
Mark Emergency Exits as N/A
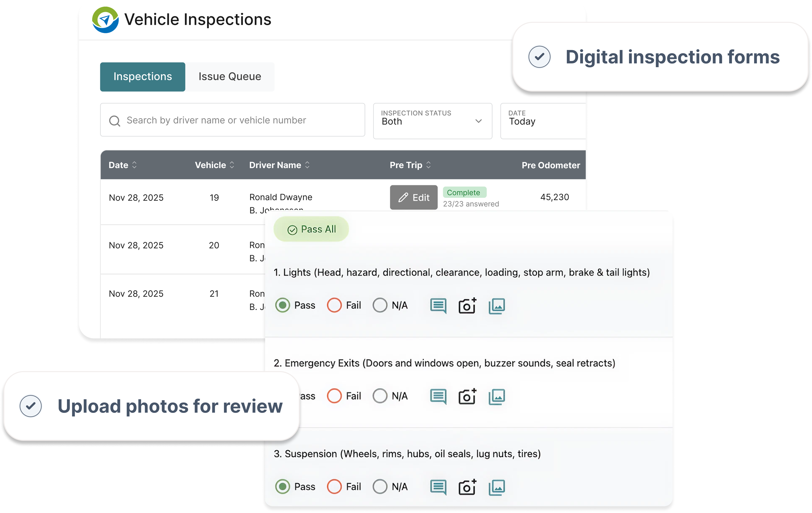click(x=380, y=396)
